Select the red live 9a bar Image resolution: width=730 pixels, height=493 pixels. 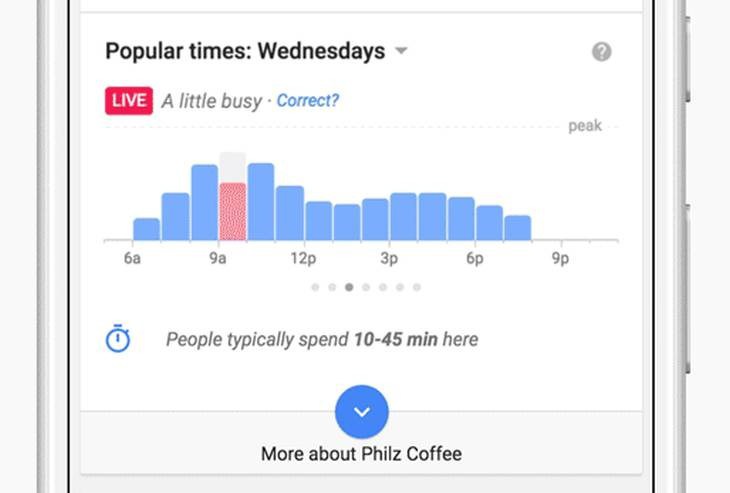tap(233, 211)
